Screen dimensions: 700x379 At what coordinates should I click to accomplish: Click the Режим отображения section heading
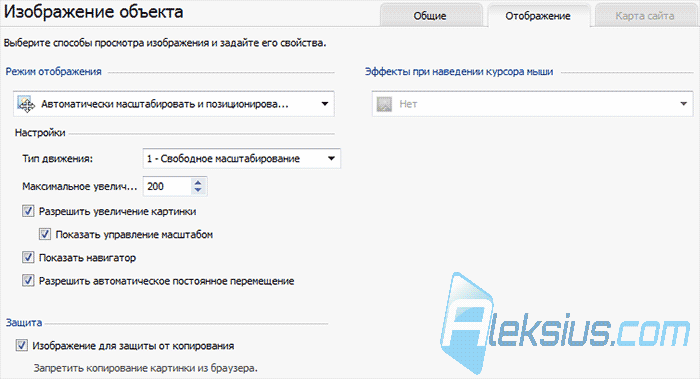tap(54, 71)
